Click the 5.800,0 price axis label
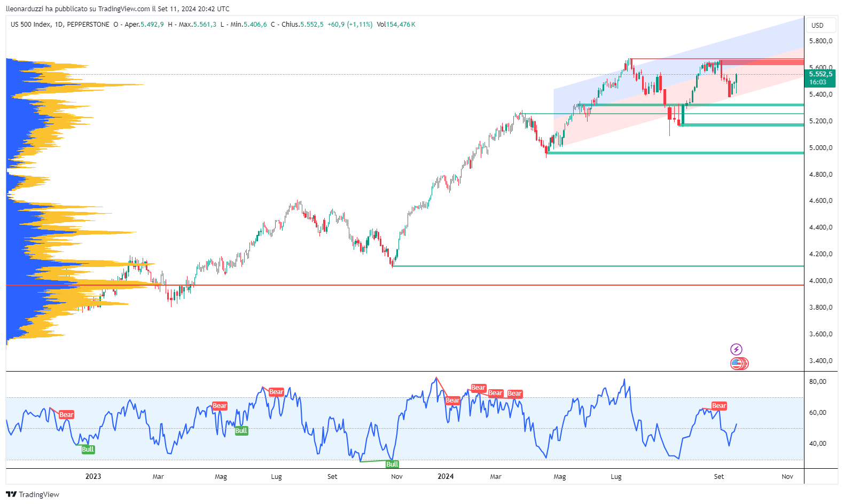This screenshot has width=844, height=504. click(820, 41)
